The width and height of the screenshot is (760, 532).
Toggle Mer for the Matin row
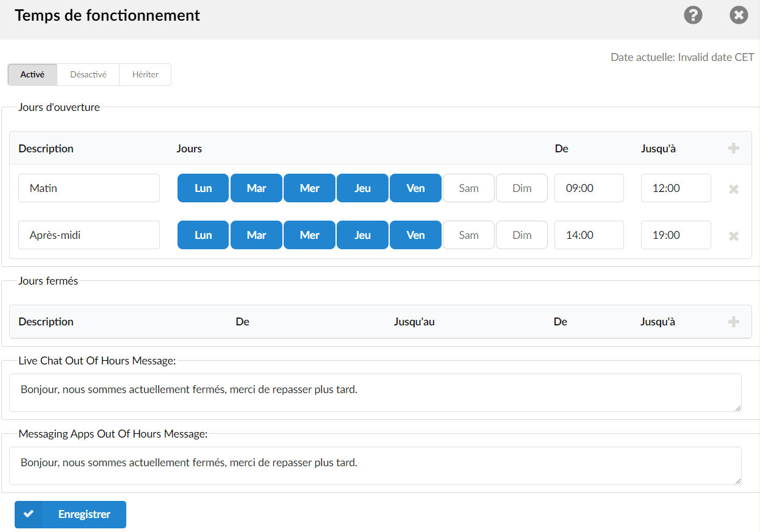[309, 188]
